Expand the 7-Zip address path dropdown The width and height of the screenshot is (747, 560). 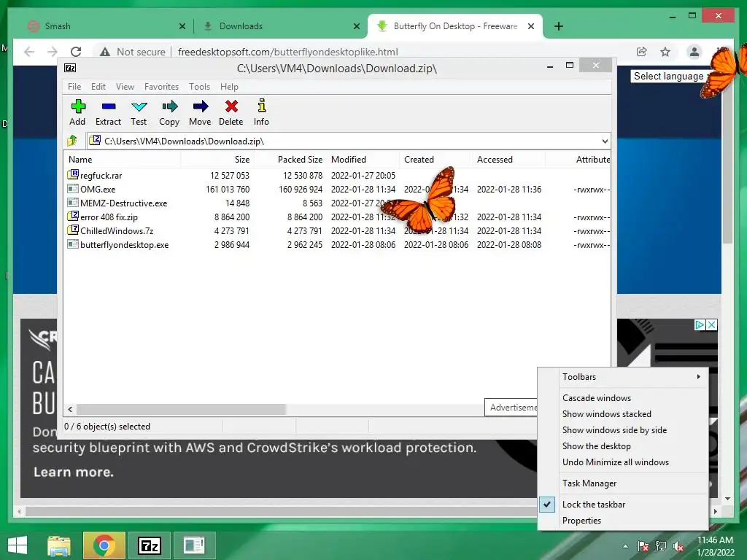pos(605,141)
